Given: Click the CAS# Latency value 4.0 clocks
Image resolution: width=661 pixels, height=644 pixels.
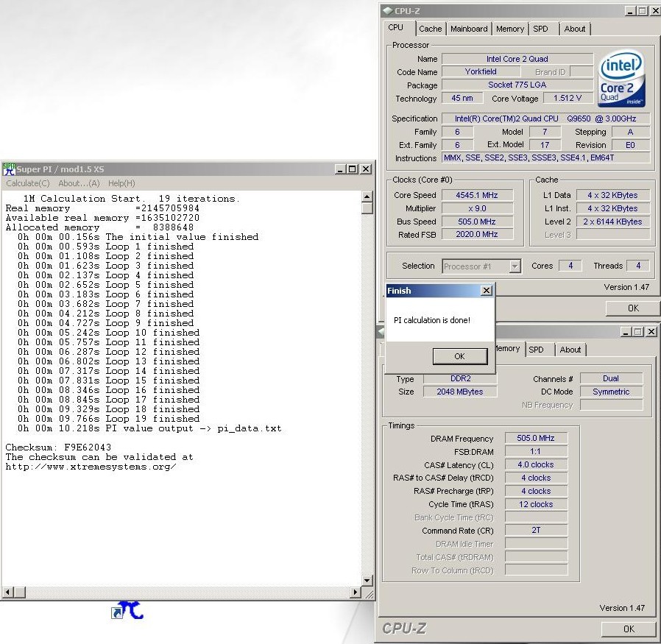Looking at the screenshot, I should coord(536,464).
